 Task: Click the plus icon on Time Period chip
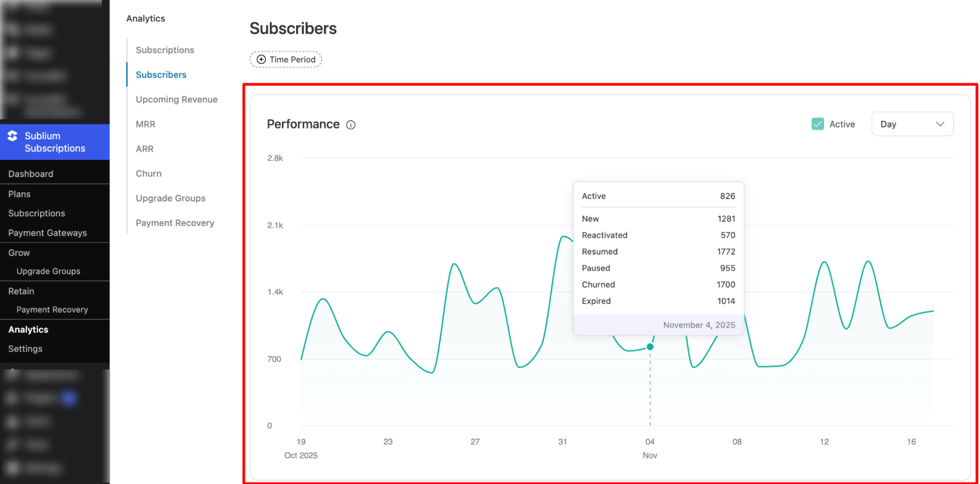point(261,59)
